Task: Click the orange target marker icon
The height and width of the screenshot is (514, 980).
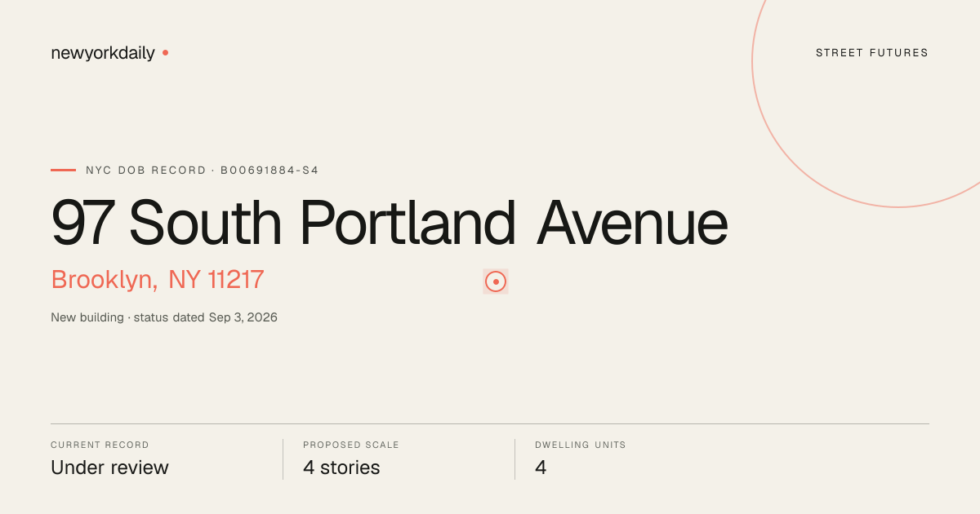Action: click(496, 281)
